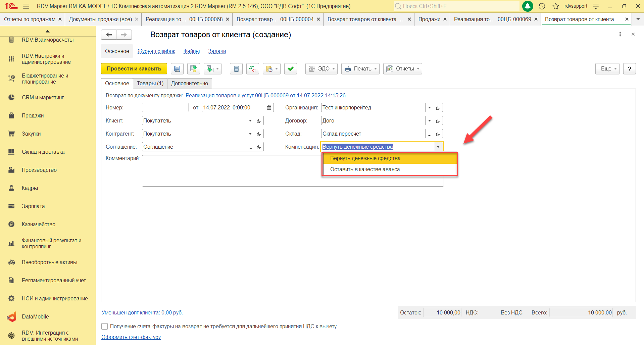Click the favorites star icon
Viewport: 644px width, 345px height.
pyautogui.click(x=556, y=6)
